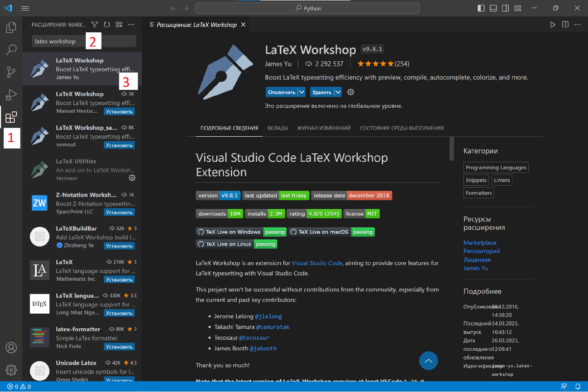Open extensions panel more actions menu
588x392 pixels.
pyautogui.click(x=131, y=24)
